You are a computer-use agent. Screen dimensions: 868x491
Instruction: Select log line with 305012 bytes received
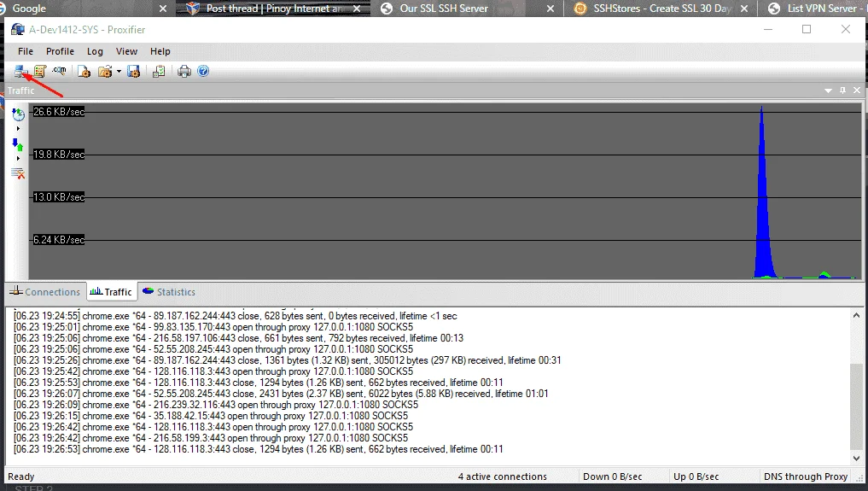click(288, 360)
